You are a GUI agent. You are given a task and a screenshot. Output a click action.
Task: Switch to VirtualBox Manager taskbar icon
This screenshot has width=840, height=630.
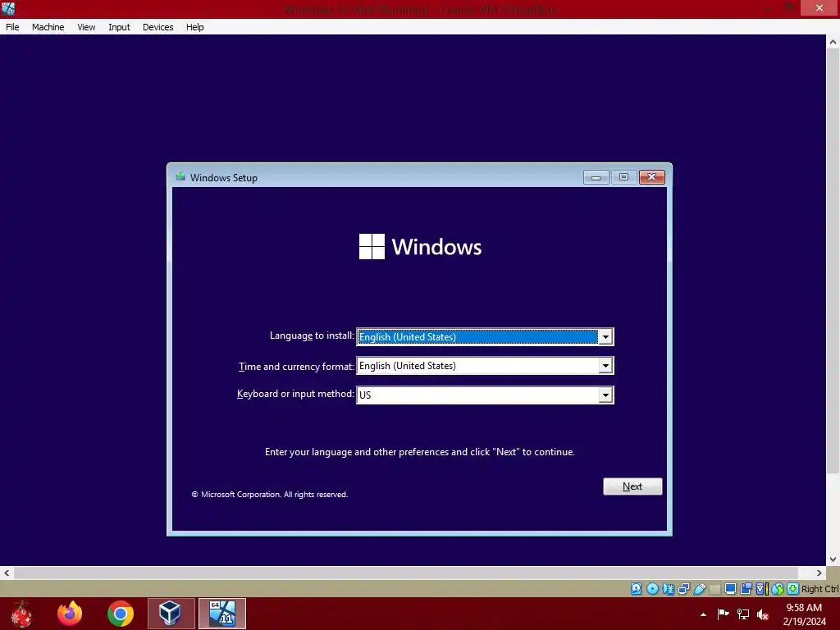click(x=171, y=614)
